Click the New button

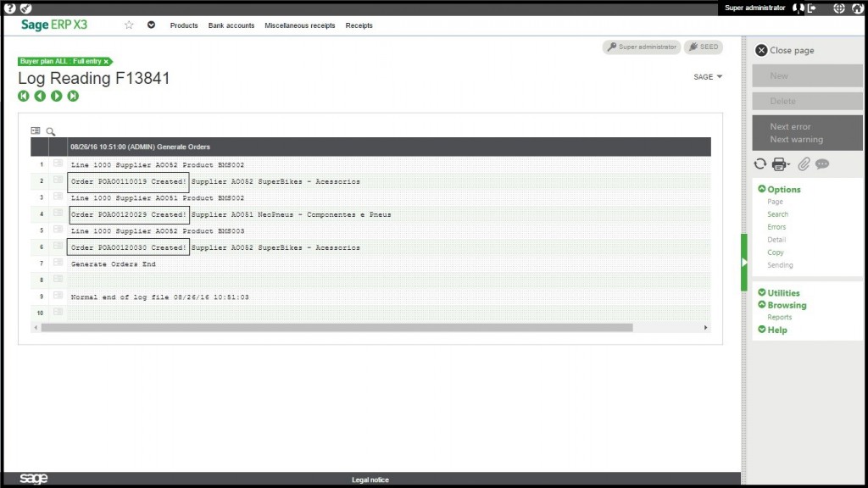click(807, 75)
